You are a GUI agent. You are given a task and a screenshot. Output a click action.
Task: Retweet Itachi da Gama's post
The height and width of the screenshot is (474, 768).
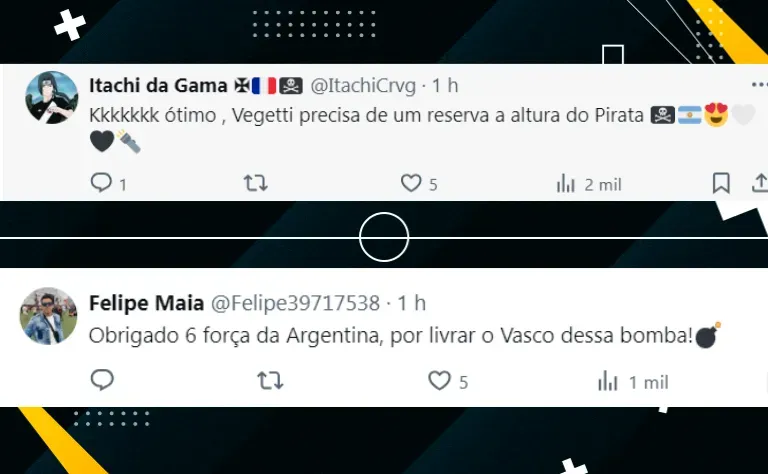click(256, 183)
